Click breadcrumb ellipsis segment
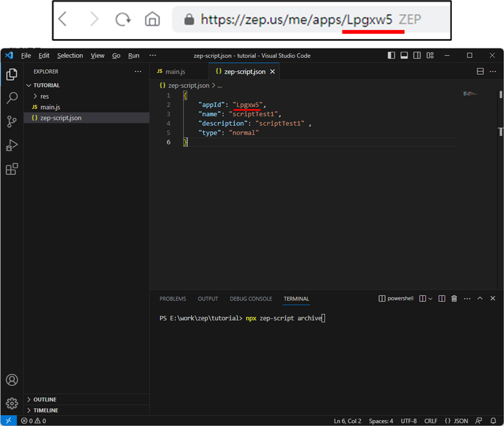504x426 pixels. (x=219, y=86)
